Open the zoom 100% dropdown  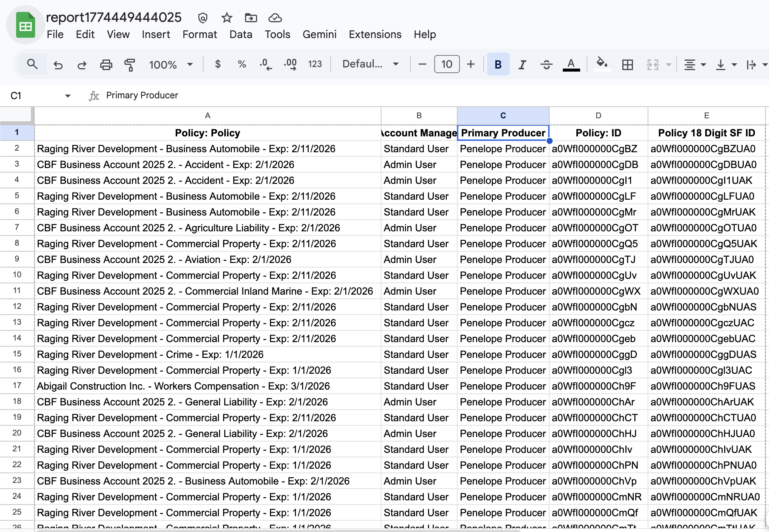click(x=171, y=64)
